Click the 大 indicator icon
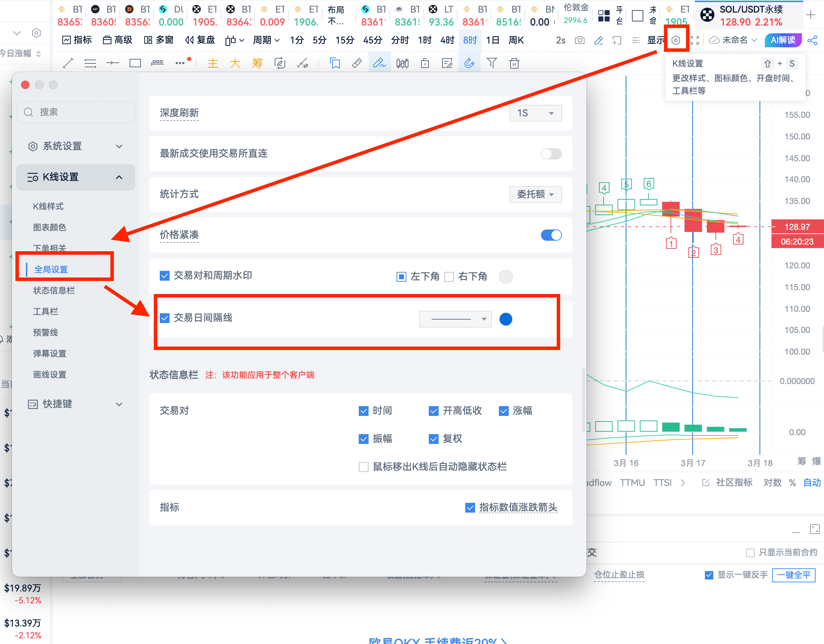 235,63
